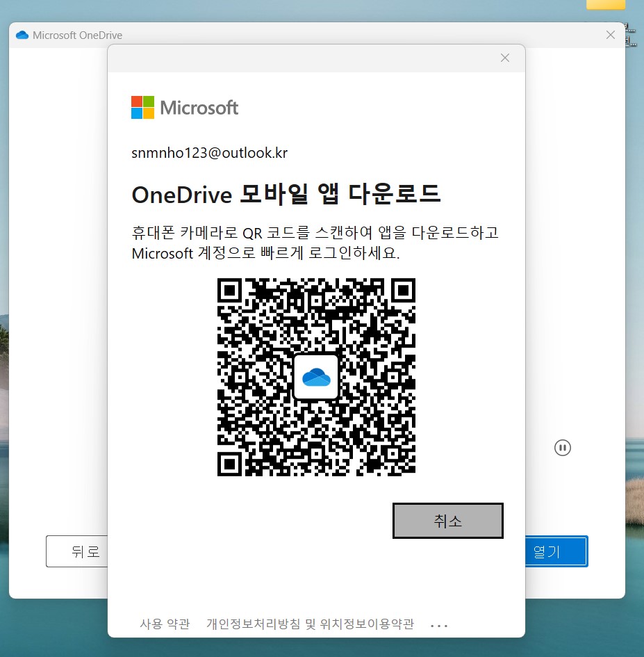Click the Microsoft OneDrive window title
644x657 pixels.
78,35
